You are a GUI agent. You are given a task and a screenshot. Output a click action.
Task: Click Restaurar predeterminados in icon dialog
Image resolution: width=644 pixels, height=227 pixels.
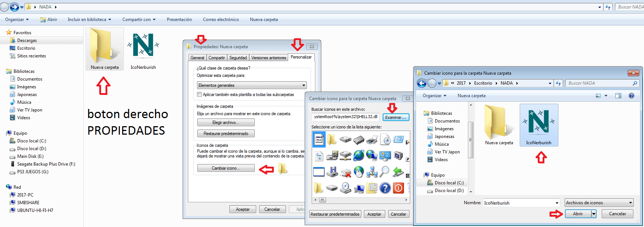(335, 214)
